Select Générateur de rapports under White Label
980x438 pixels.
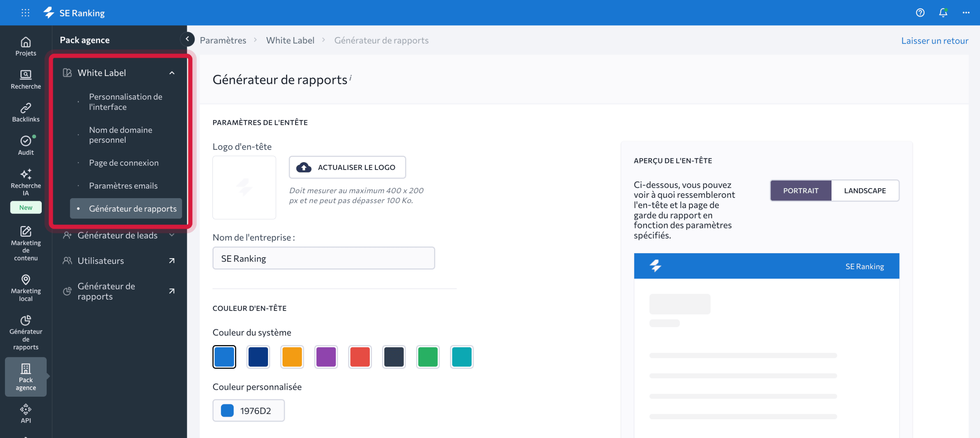pos(126,208)
